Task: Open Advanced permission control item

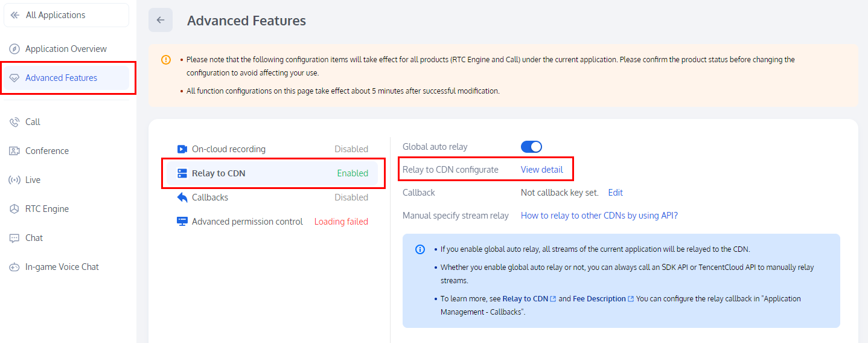Action: (x=247, y=222)
